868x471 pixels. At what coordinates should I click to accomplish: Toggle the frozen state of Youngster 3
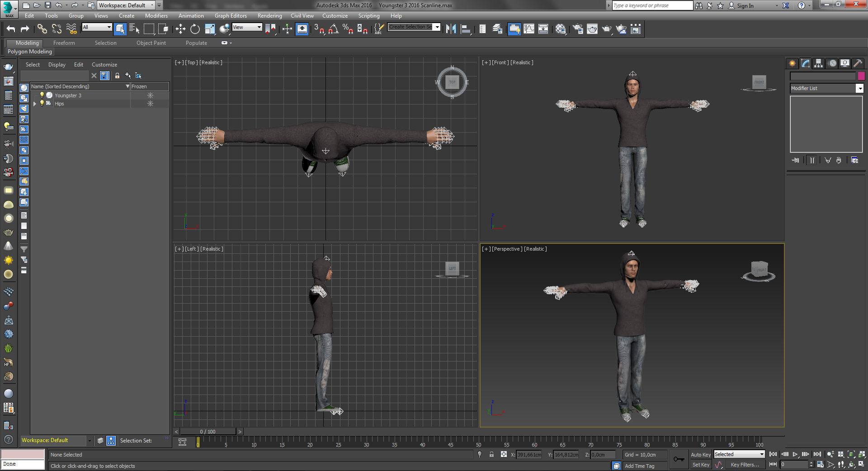tap(150, 95)
